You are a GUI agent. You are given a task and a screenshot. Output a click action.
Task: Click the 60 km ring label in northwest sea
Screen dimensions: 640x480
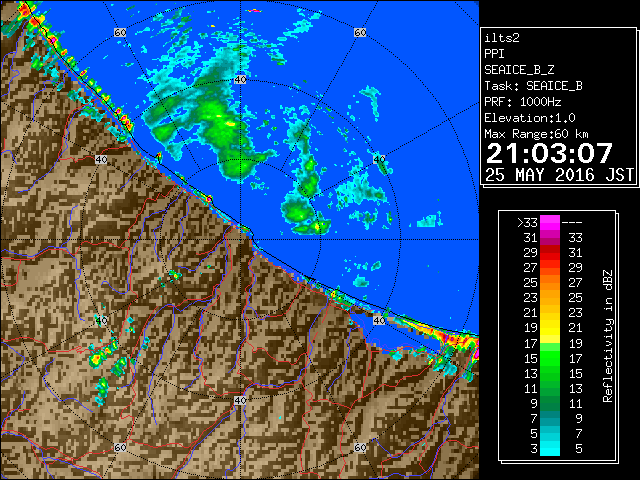click(120, 32)
